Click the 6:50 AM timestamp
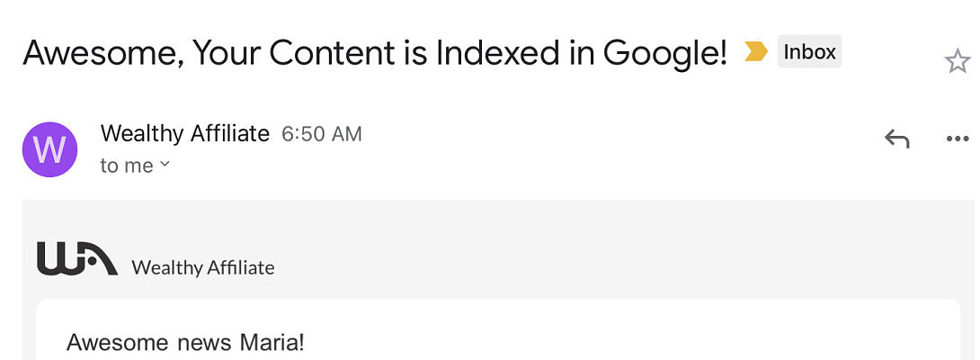Viewport: 980px width, 360px height. [x=322, y=135]
